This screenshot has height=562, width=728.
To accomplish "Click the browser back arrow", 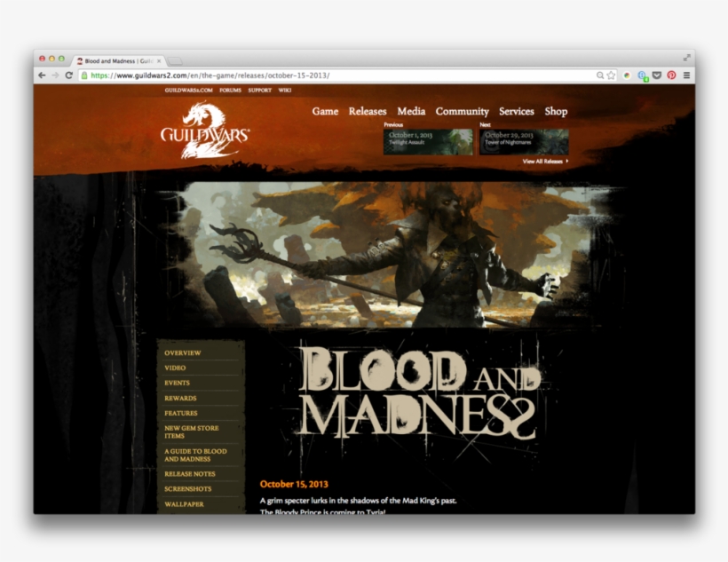I will (42, 75).
